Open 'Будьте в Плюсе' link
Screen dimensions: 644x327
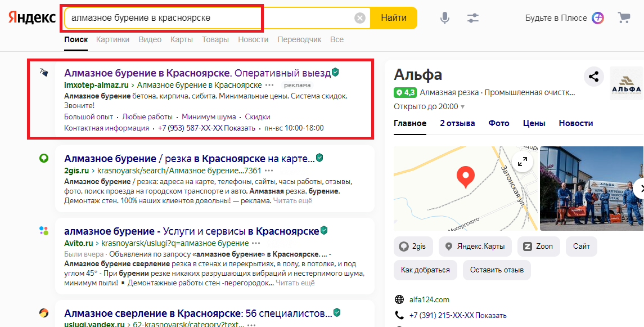(x=556, y=18)
